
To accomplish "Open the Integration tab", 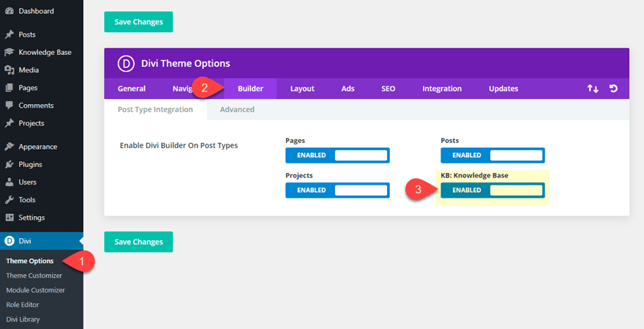I will click(442, 89).
